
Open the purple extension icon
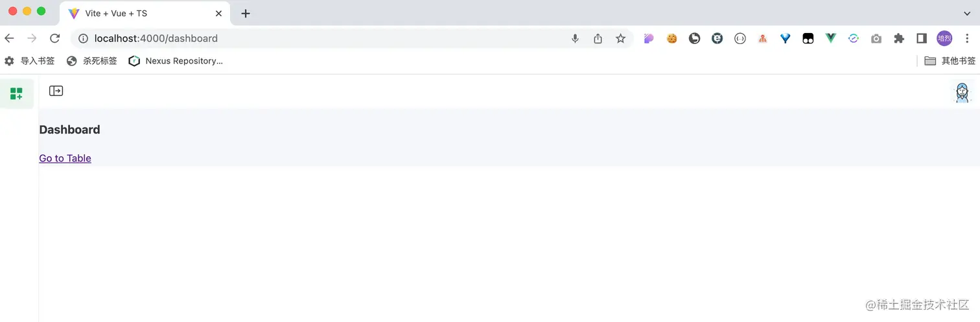tap(649, 39)
